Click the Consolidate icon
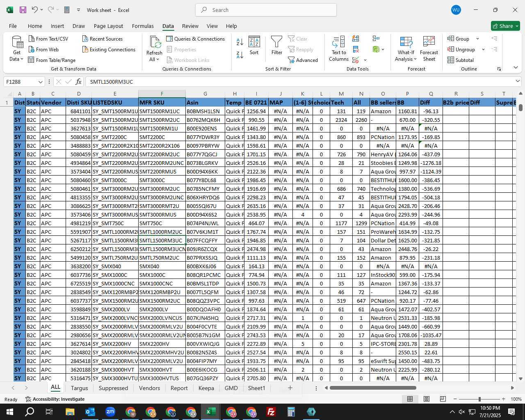Viewport: 525px width, 420px height. [x=376, y=39]
